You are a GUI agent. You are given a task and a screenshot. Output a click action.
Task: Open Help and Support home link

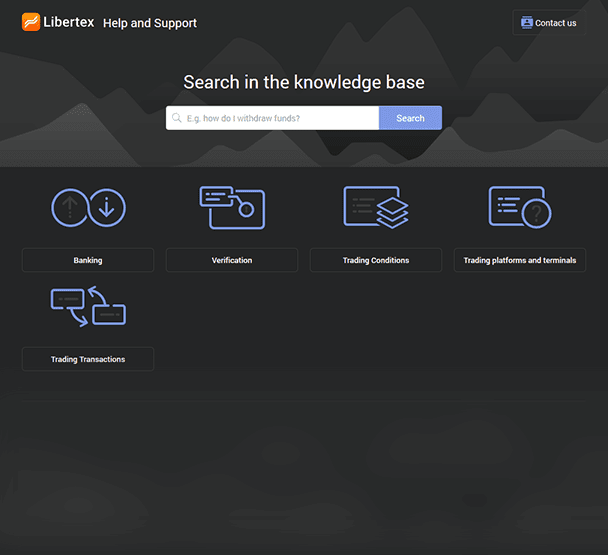(150, 23)
